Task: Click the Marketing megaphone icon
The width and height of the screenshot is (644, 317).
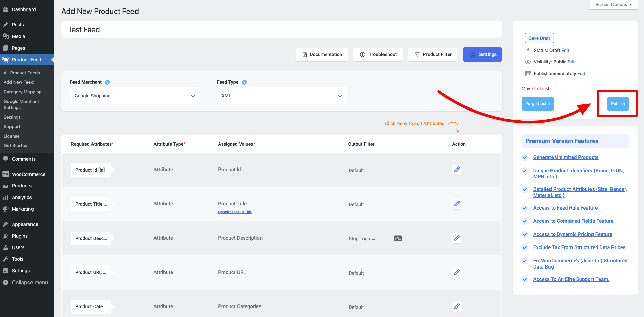Action: [x=6, y=209]
